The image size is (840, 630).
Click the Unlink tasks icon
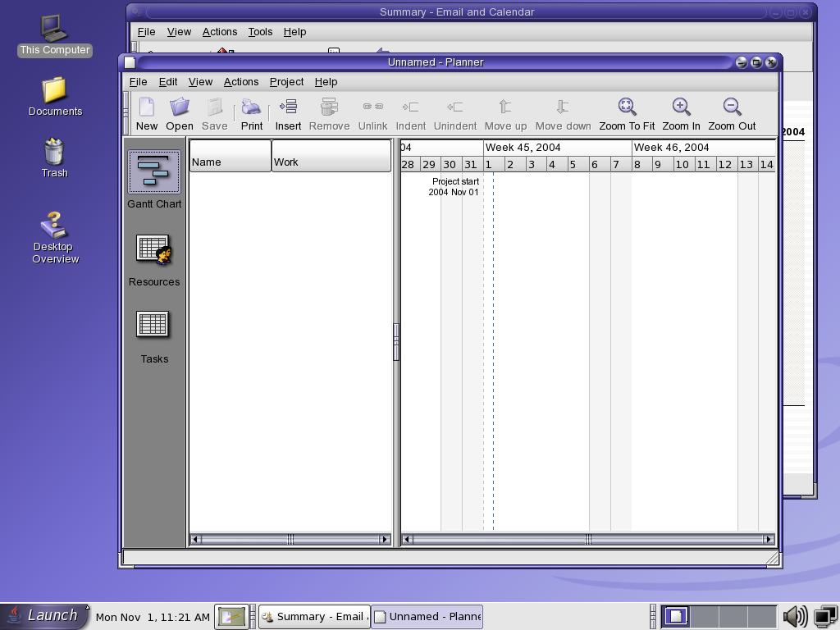[x=373, y=107]
